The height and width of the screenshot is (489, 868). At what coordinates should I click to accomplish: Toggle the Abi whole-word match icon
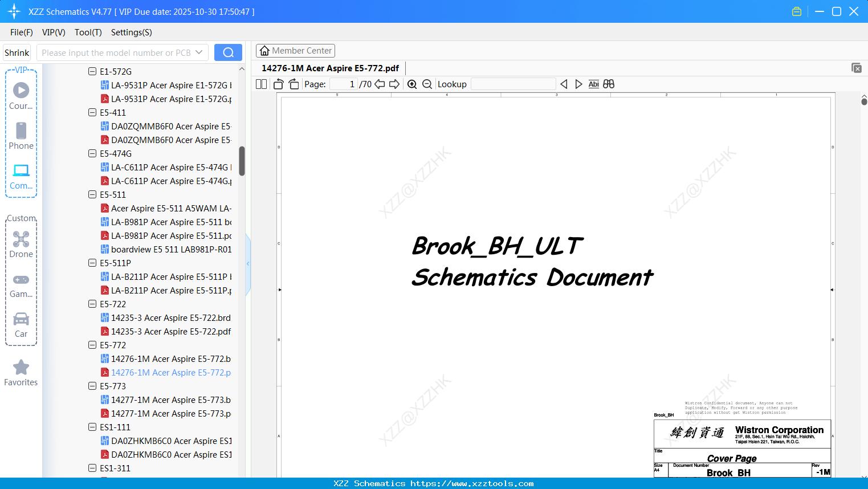coord(594,84)
